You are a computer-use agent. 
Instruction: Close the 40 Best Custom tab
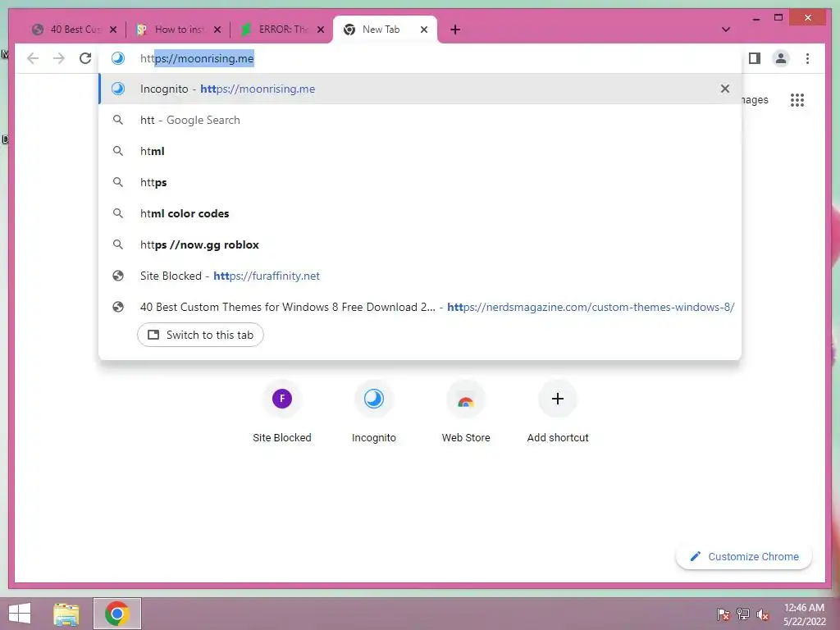tap(113, 30)
